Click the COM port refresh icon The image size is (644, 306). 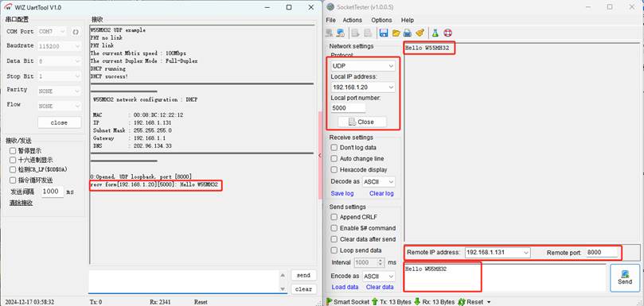76,32
